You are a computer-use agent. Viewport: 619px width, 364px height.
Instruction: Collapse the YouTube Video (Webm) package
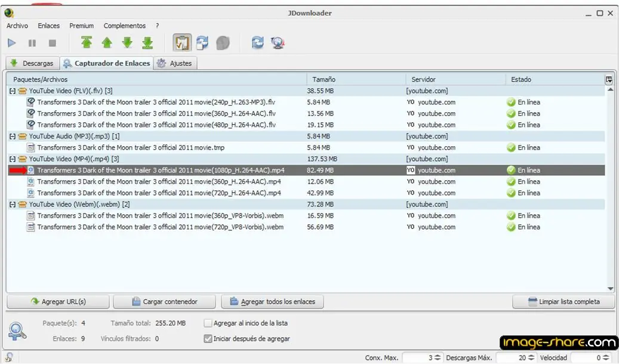(x=13, y=205)
